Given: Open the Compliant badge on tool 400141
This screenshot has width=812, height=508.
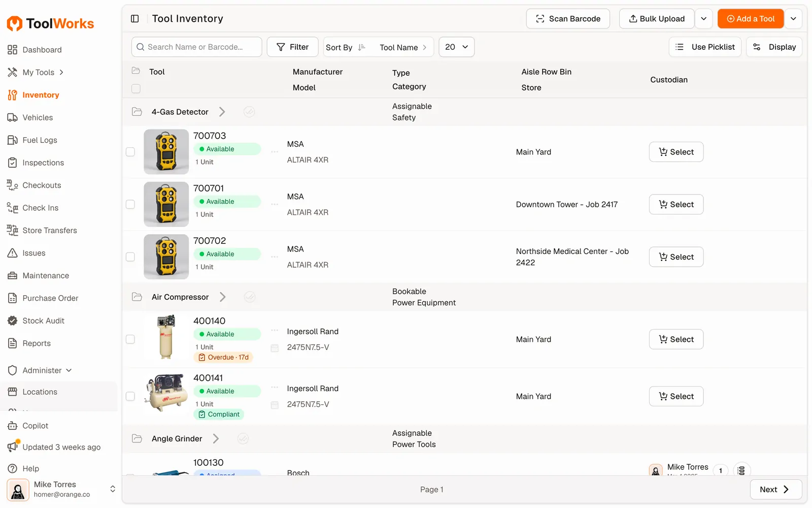Looking at the screenshot, I should 219,414.
